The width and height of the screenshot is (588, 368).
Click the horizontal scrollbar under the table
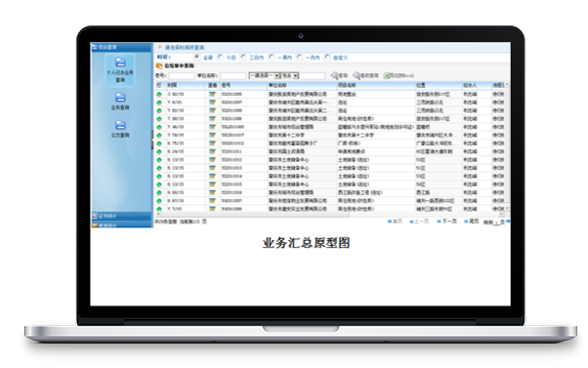(330, 215)
